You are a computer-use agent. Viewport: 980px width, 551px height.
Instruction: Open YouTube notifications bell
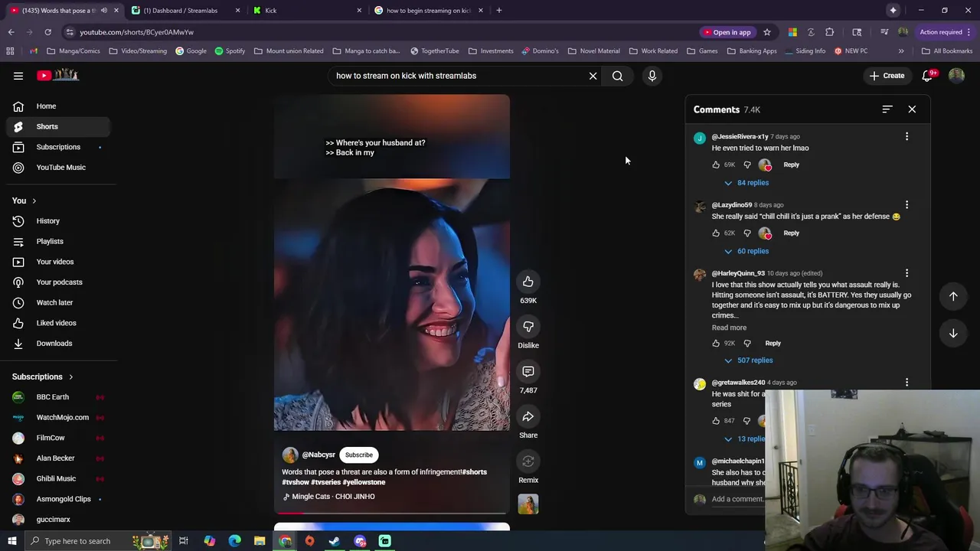tap(927, 76)
